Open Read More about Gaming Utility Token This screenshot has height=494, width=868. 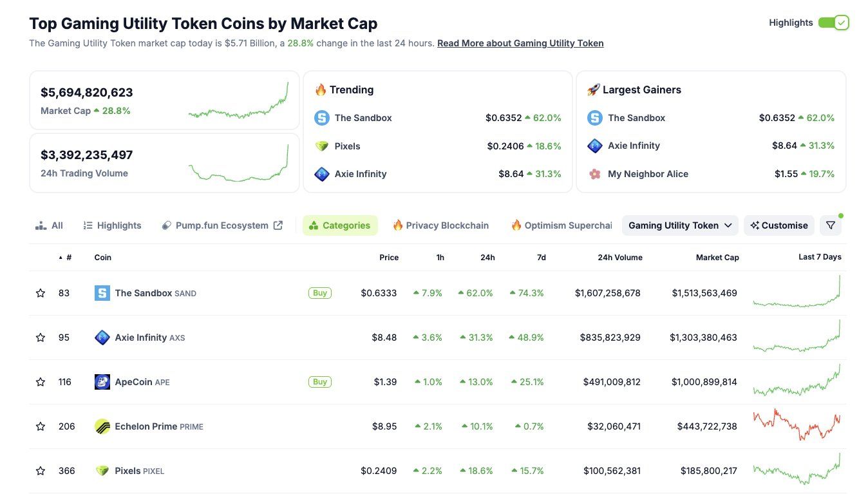520,43
